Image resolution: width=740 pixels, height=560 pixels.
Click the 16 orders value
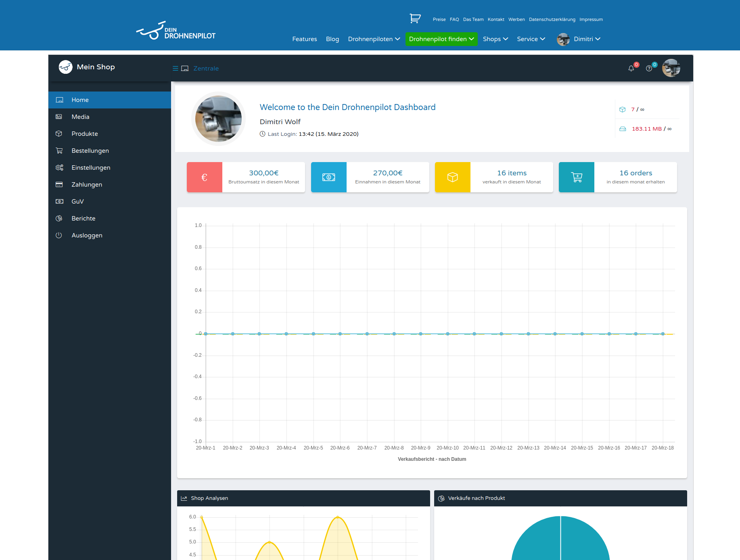[636, 173]
